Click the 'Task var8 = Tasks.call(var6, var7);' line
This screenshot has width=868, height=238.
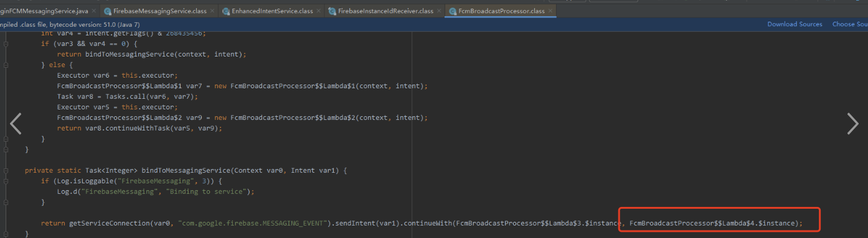128,96
